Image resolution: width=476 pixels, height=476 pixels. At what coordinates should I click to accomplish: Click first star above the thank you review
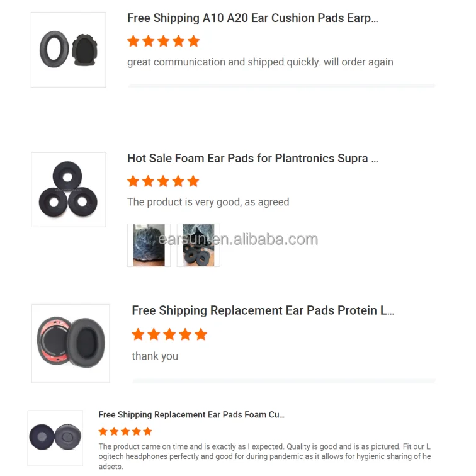click(x=138, y=334)
